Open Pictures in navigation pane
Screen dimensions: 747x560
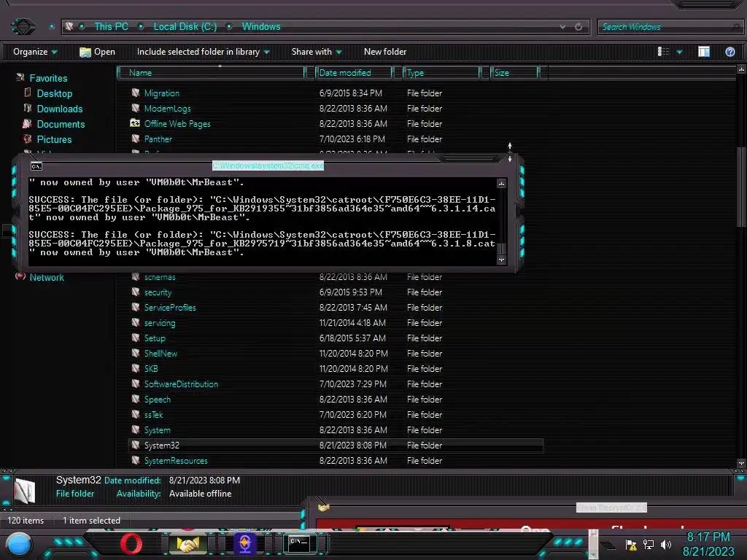pos(54,139)
